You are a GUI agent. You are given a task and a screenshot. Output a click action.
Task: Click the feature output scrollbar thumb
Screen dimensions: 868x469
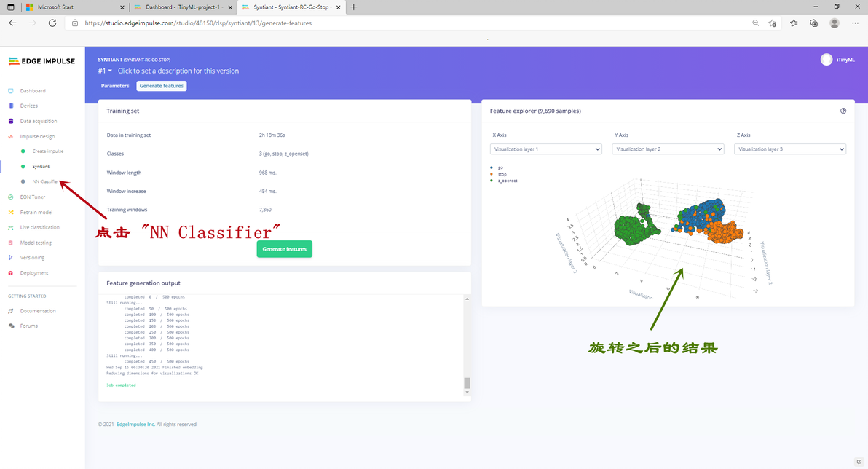[467, 383]
